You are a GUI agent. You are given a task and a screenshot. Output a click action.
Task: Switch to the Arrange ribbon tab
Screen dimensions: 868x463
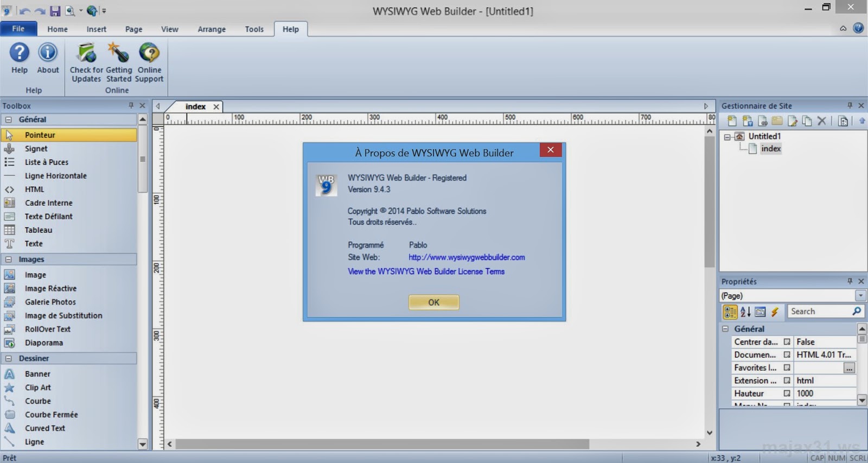[x=212, y=29]
